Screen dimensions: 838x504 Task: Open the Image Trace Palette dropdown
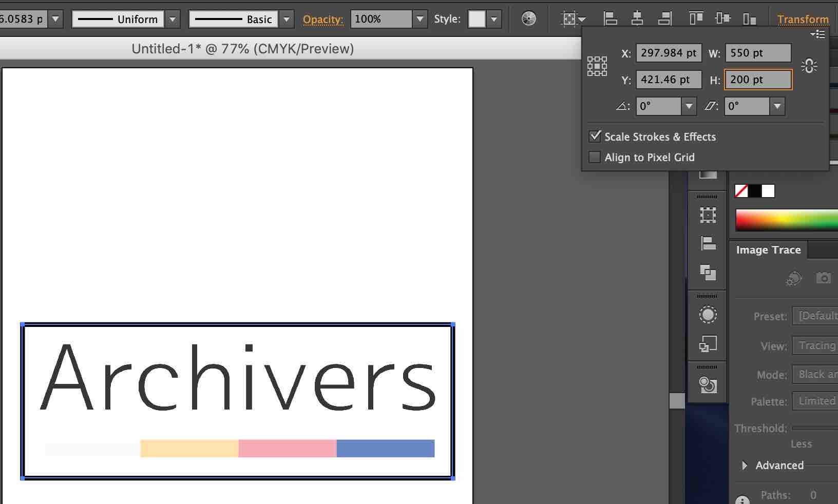point(815,401)
